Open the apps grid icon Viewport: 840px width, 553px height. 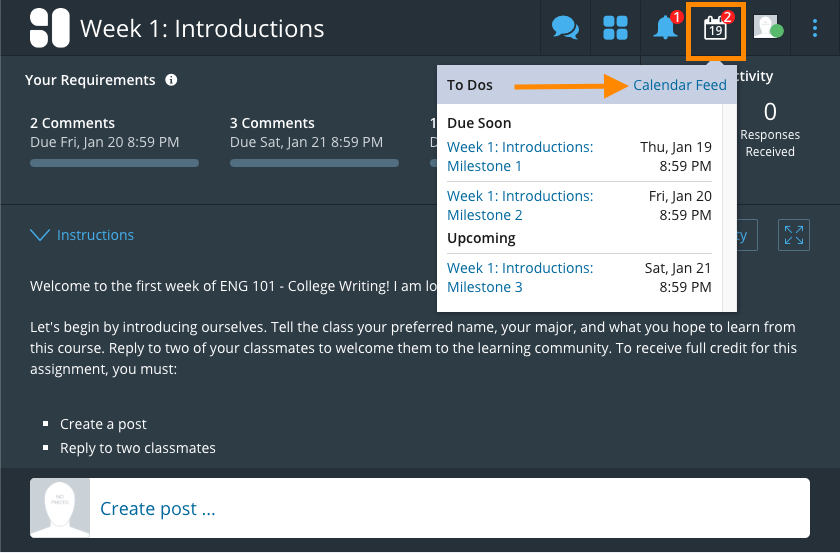point(615,28)
